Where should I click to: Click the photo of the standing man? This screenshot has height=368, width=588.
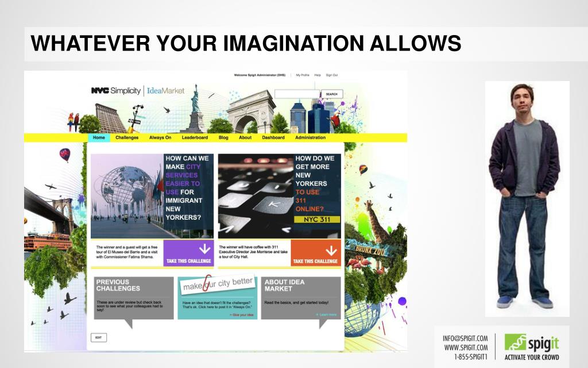coord(527,198)
